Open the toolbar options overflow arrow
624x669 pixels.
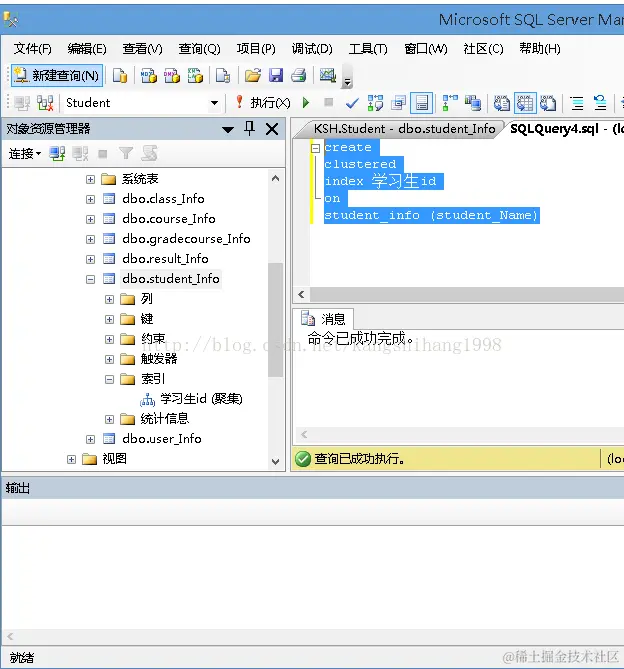coord(347,77)
